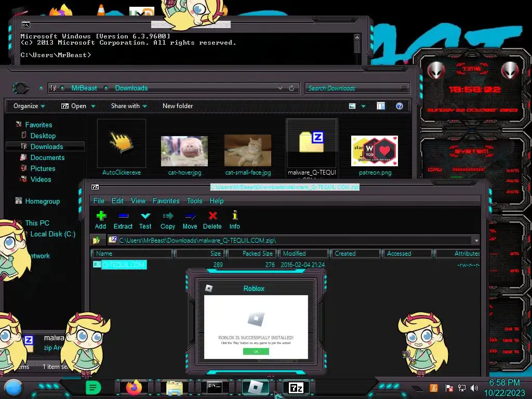Open the Edit menu in 7-Zip
The width and height of the screenshot is (532, 399).
117,201
